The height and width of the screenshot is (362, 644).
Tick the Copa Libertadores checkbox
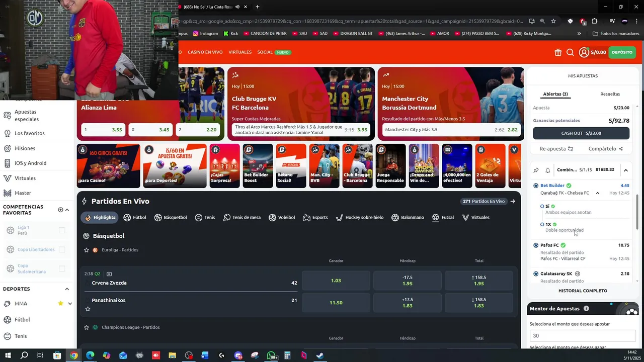point(62,249)
